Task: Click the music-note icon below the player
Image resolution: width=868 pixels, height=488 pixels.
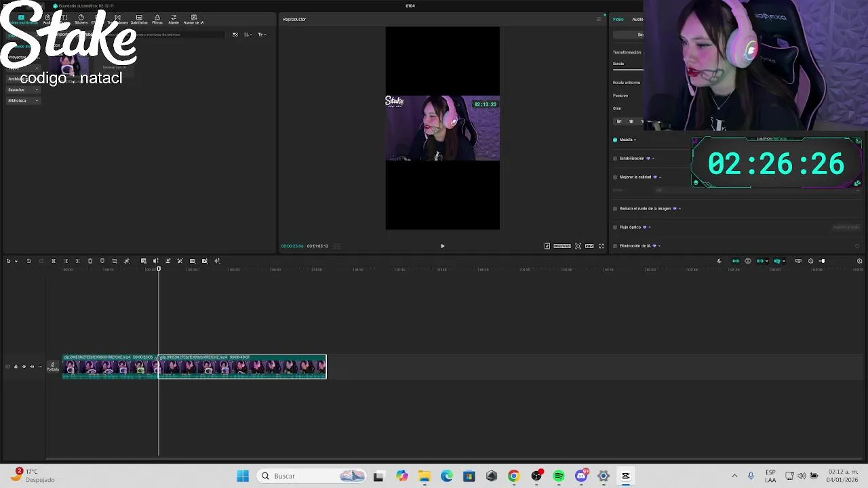Action: tap(547, 246)
